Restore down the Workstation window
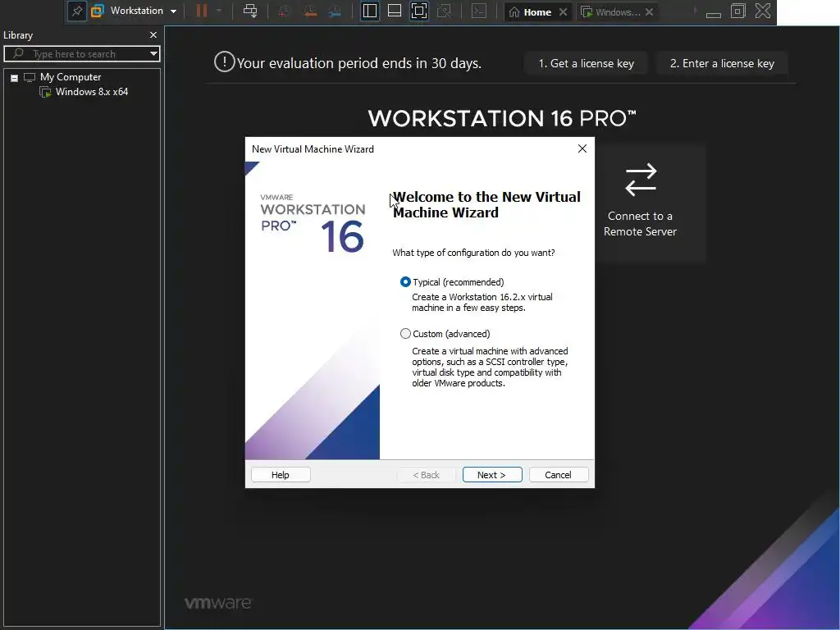 (738, 11)
